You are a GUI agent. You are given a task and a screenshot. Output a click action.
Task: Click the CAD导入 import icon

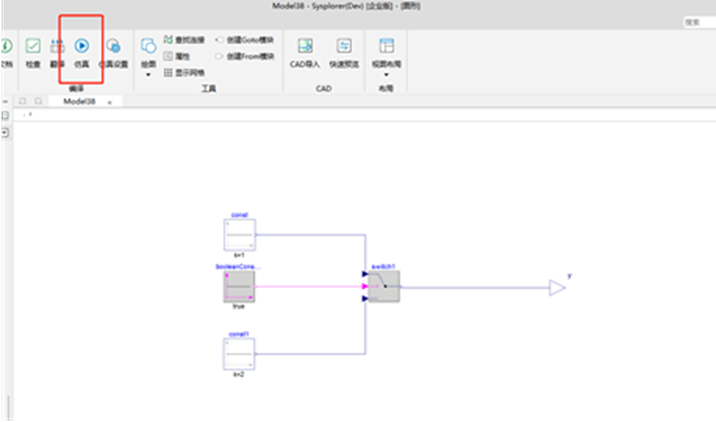point(305,46)
